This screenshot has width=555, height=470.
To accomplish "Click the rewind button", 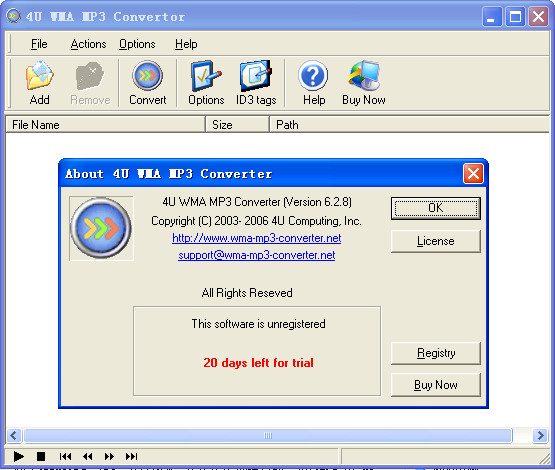I will coord(87,456).
